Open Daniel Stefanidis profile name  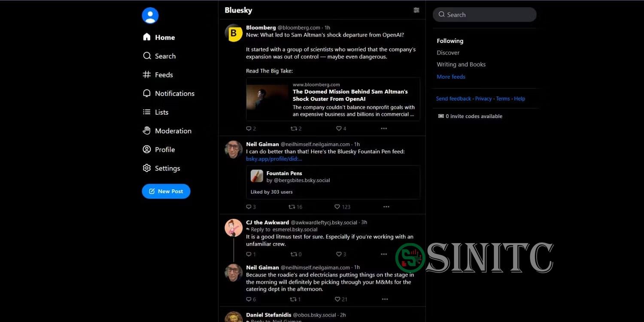pos(269,315)
